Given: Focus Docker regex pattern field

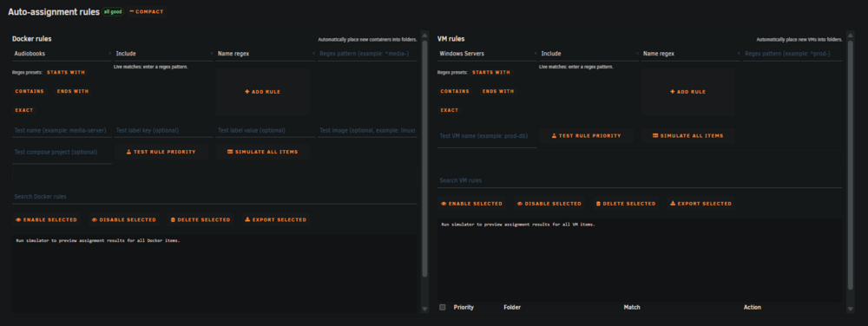Looking at the screenshot, I should click(x=367, y=54).
